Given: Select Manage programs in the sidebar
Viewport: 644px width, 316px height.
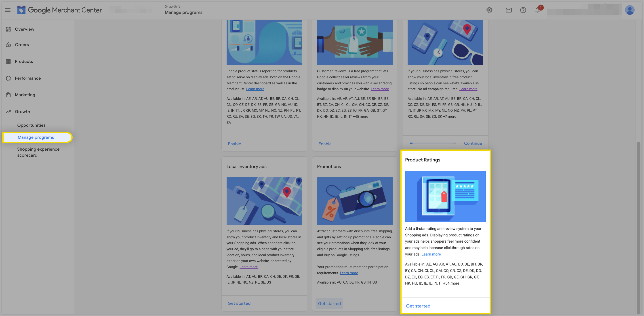Looking at the screenshot, I should (37, 137).
